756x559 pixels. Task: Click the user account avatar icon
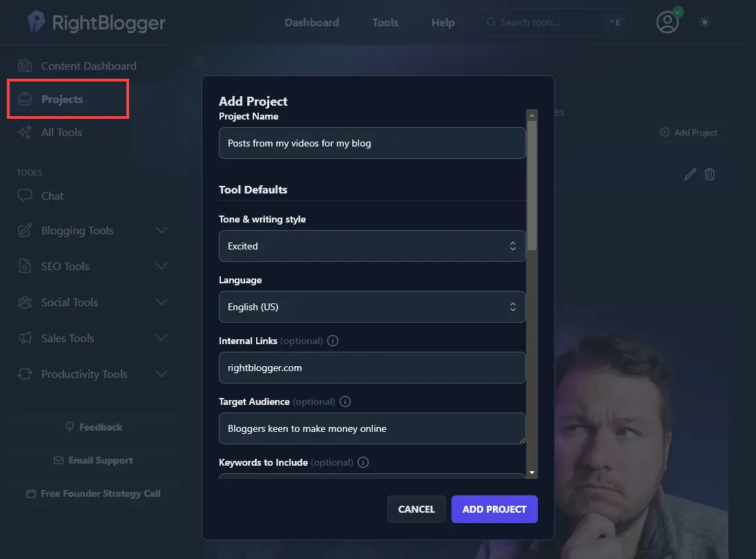point(667,22)
